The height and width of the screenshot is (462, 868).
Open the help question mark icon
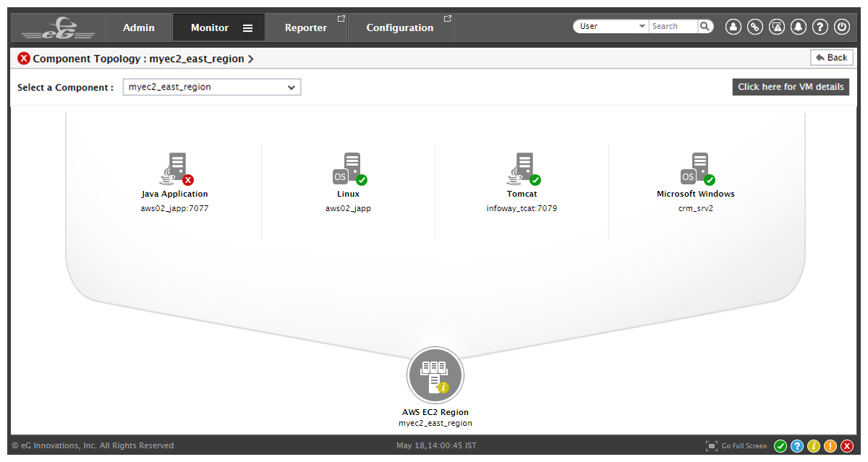click(820, 27)
